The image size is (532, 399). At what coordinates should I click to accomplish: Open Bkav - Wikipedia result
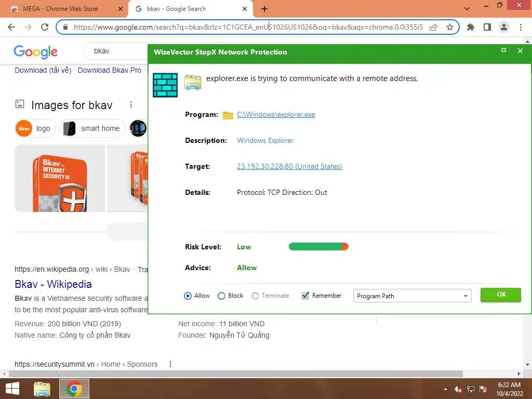coord(54,284)
